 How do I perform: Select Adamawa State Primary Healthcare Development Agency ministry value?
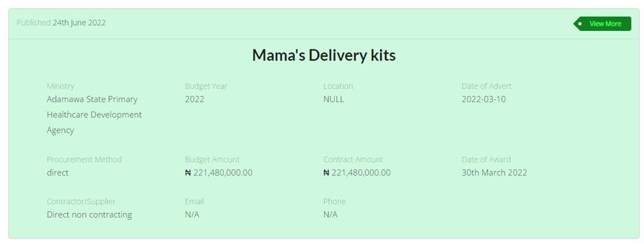coord(94,115)
